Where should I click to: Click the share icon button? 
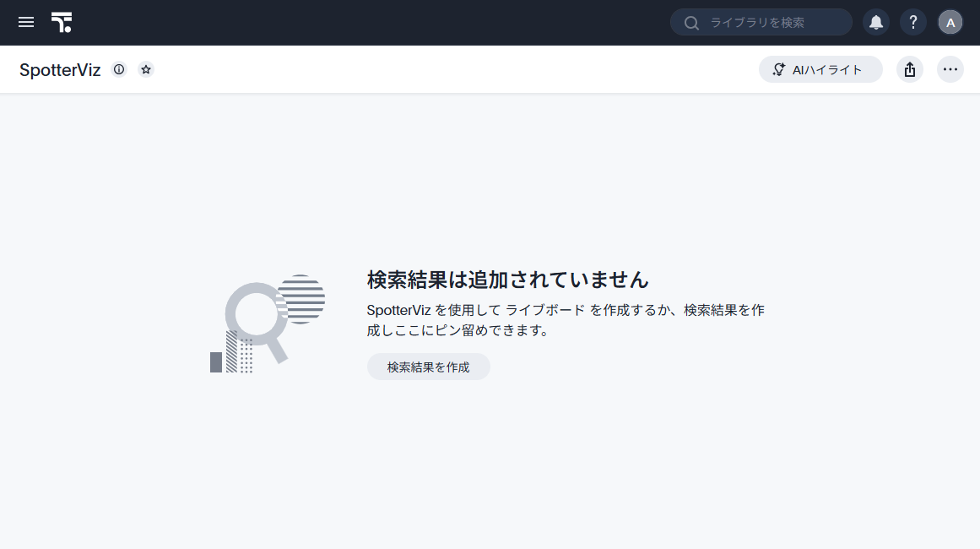click(x=909, y=69)
